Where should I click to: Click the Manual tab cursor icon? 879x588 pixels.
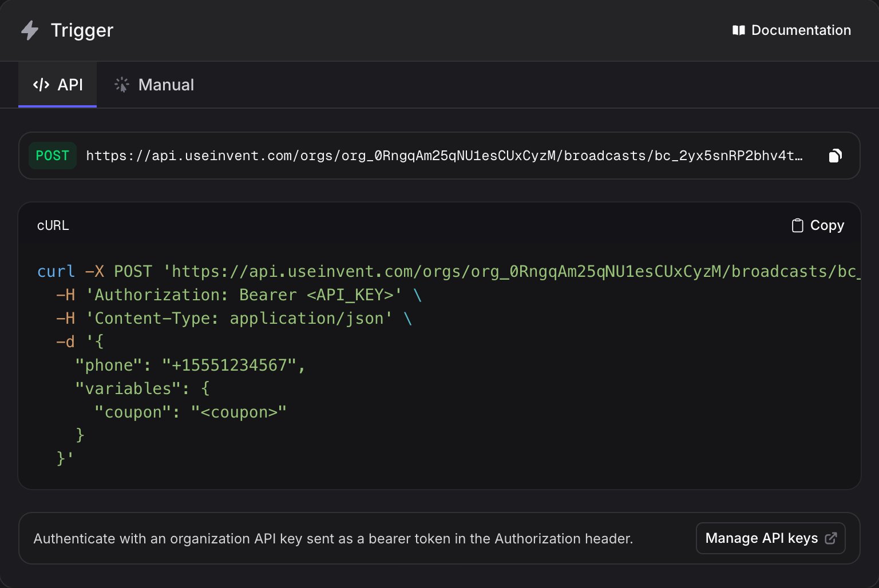pyautogui.click(x=122, y=85)
